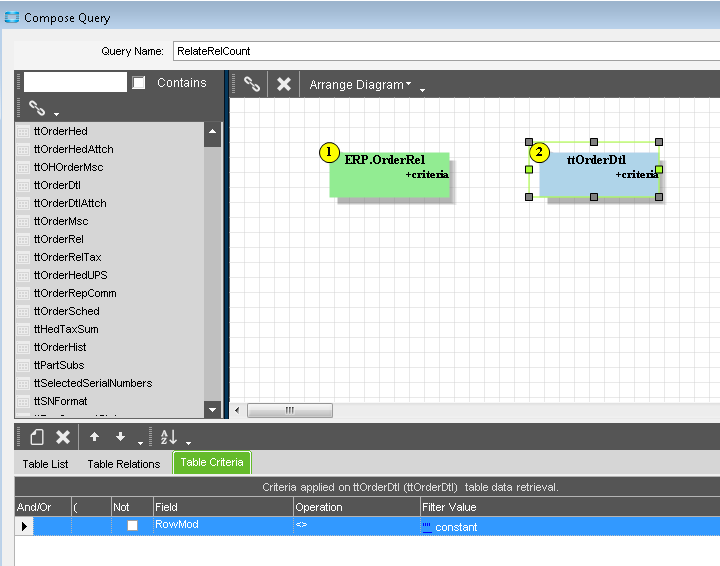Select the ttOrderDtl table box in diagram
720x566 pixels.
[599, 174]
